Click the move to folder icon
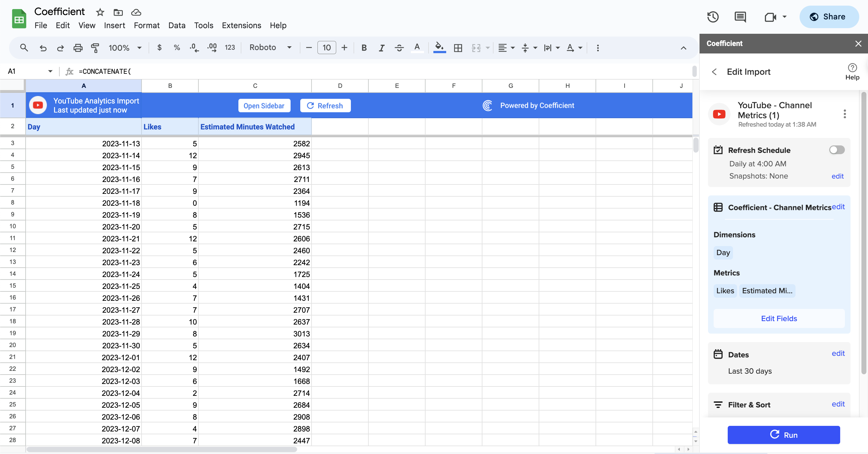Screen dimensions: 868x454 point(118,13)
